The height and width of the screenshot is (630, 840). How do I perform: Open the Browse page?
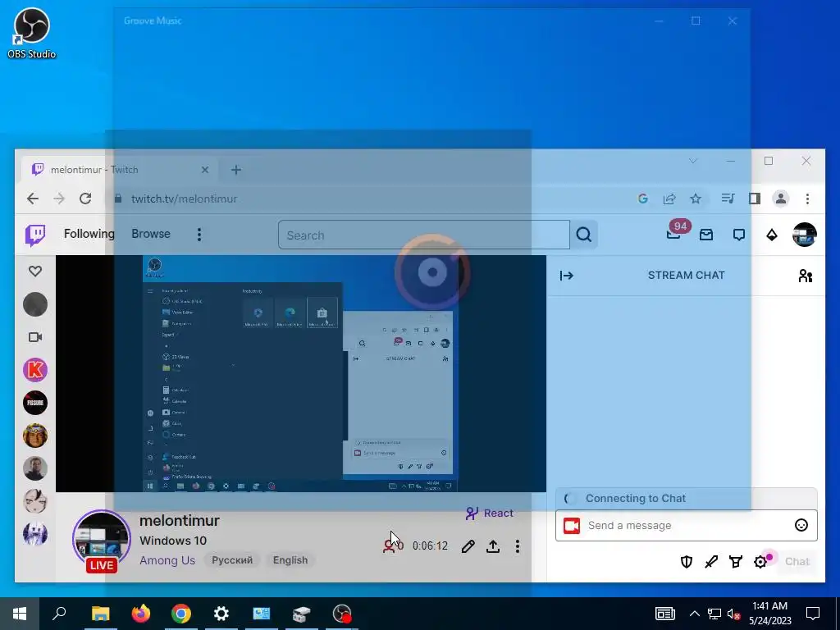click(x=151, y=234)
